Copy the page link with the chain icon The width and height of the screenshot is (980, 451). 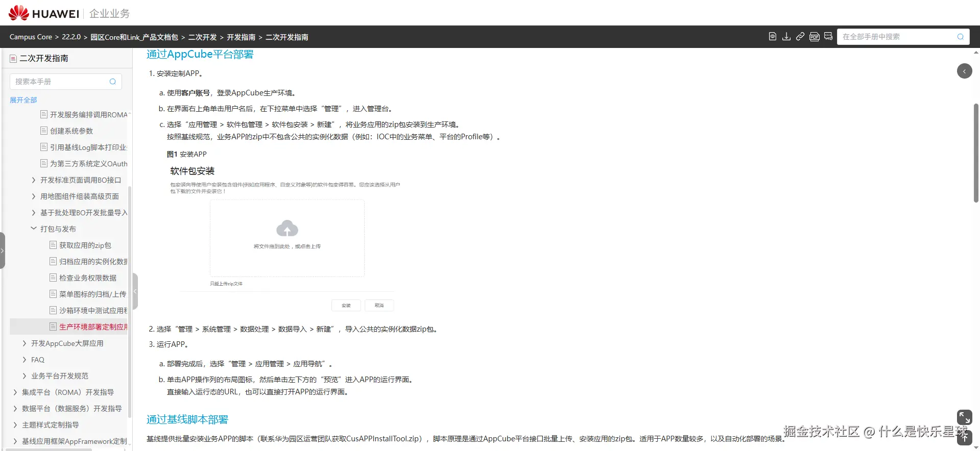pos(800,36)
